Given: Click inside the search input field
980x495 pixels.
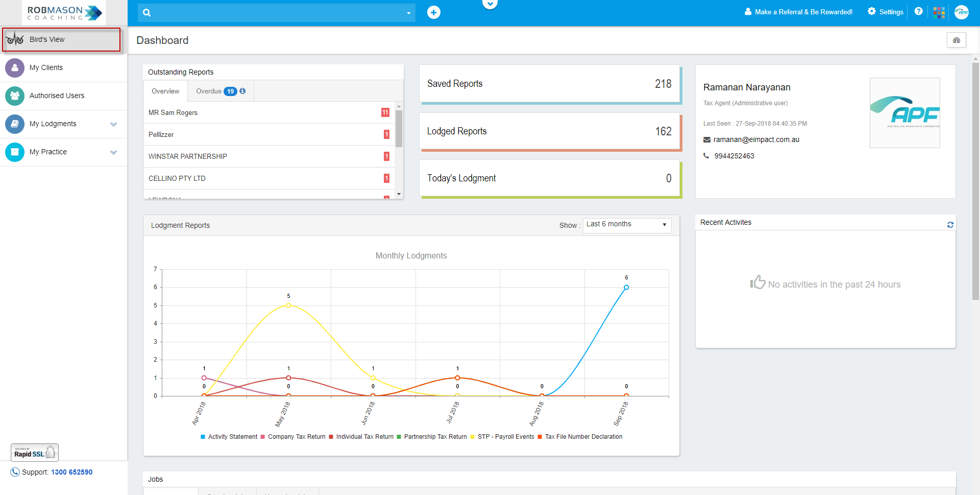Looking at the screenshot, I should pyautogui.click(x=276, y=12).
